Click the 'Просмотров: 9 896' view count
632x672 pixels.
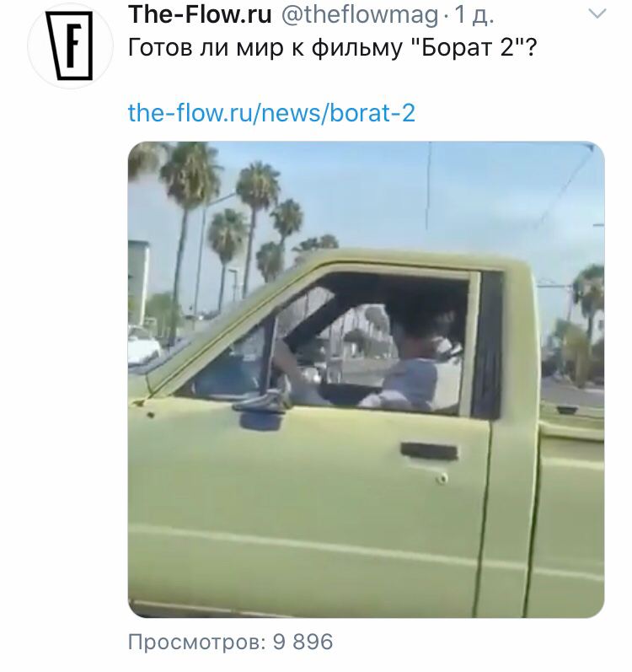click(230, 642)
